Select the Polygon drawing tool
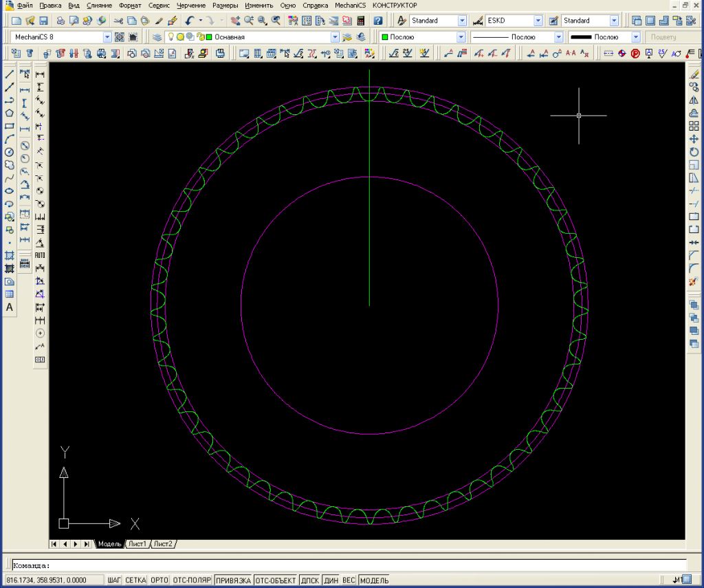 pyautogui.click(x=10, y=113)
